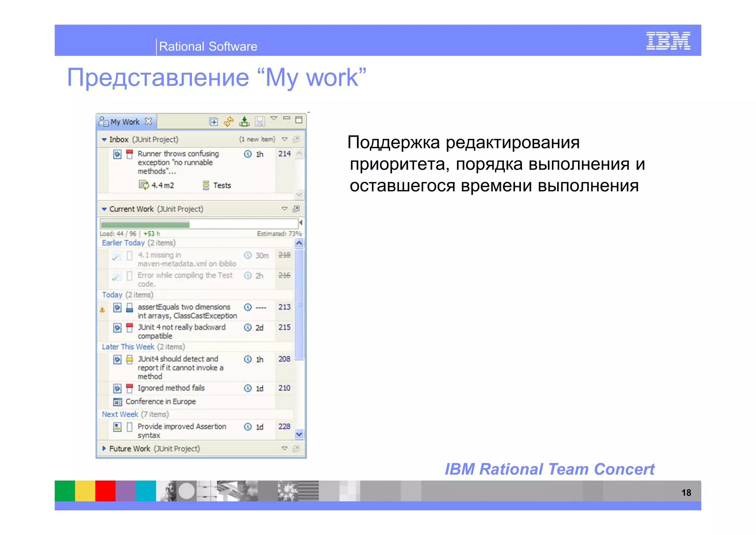Image resolution: width=756 pixels, height=535 pixels.
Task: Click the workload progress bar
Action: 199,224
